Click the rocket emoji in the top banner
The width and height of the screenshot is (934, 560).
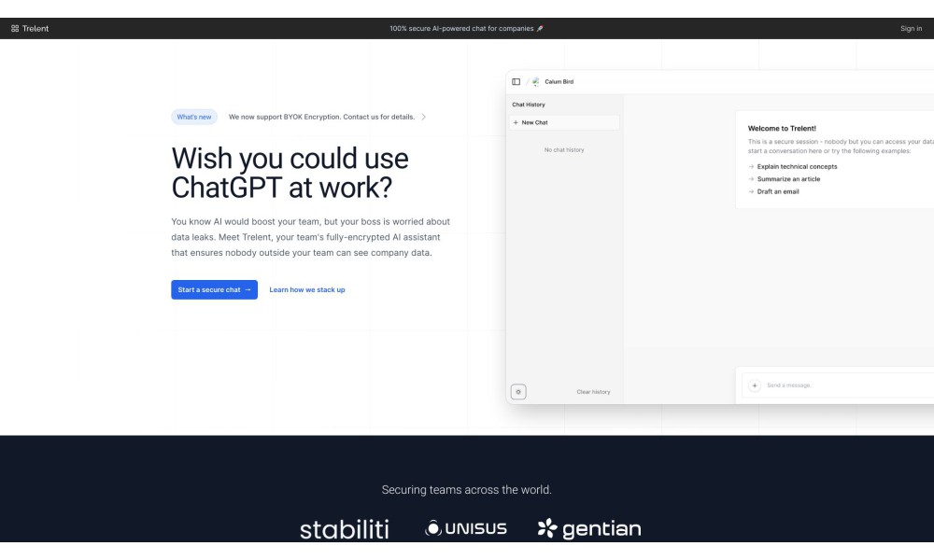540,29
